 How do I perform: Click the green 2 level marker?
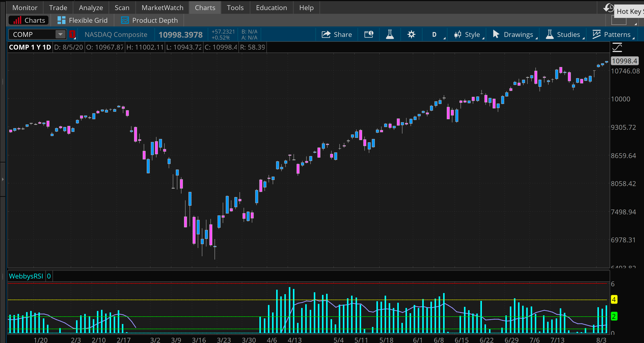click(x=614, y=316)
